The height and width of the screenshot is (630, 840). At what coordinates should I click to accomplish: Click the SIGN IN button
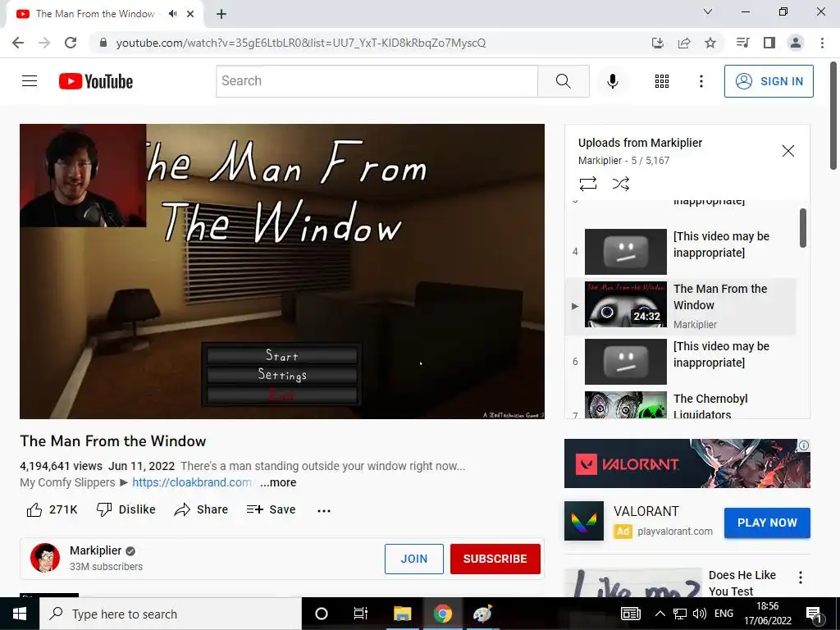click(768, 81)
